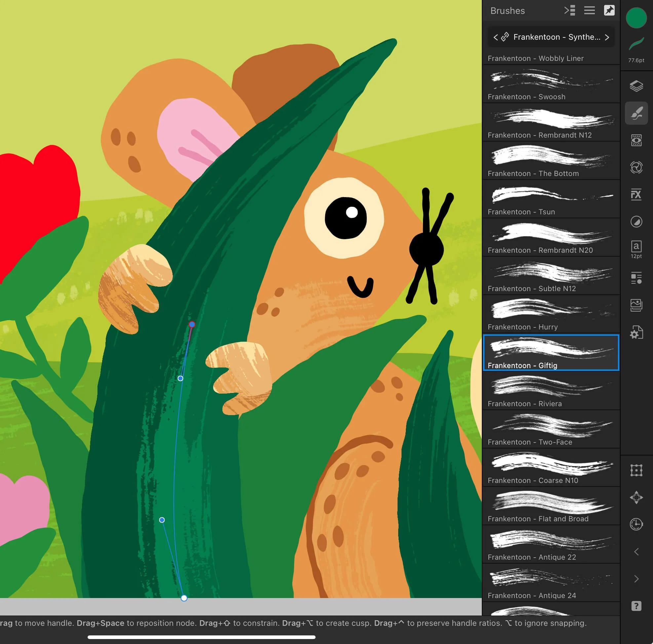This screenshot has height=644, width=653.
Task: Pin the Brushes panel
Action: [x=609, y=11]
